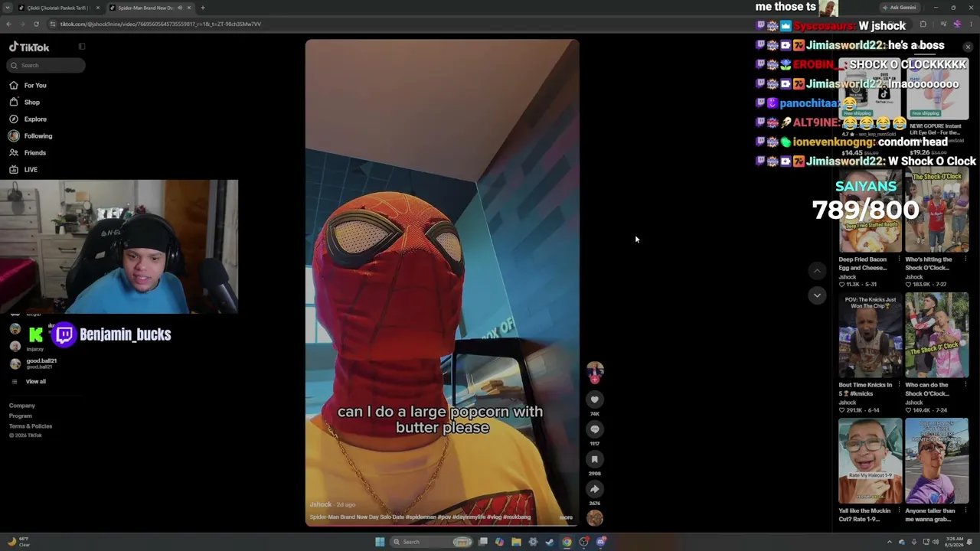Reload the TikTok page
The image size is (980, 551).
pyautogui.click(x=36, y=24)
